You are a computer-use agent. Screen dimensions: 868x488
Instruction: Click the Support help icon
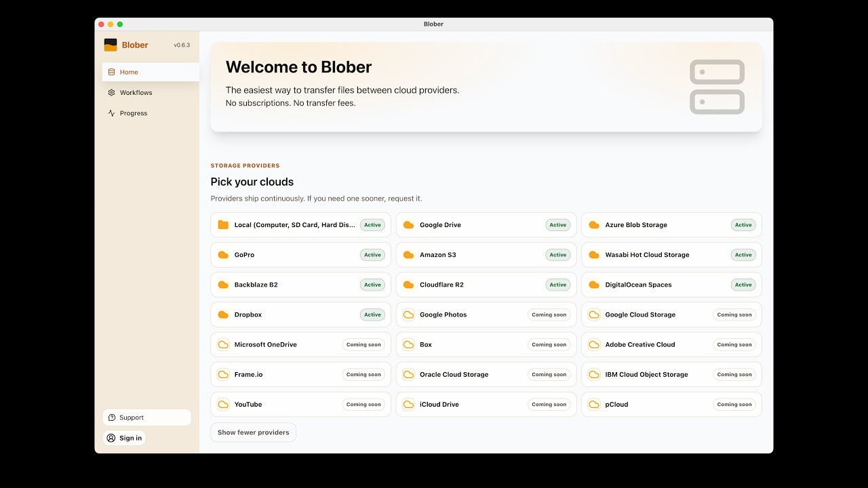click(112, 418)
